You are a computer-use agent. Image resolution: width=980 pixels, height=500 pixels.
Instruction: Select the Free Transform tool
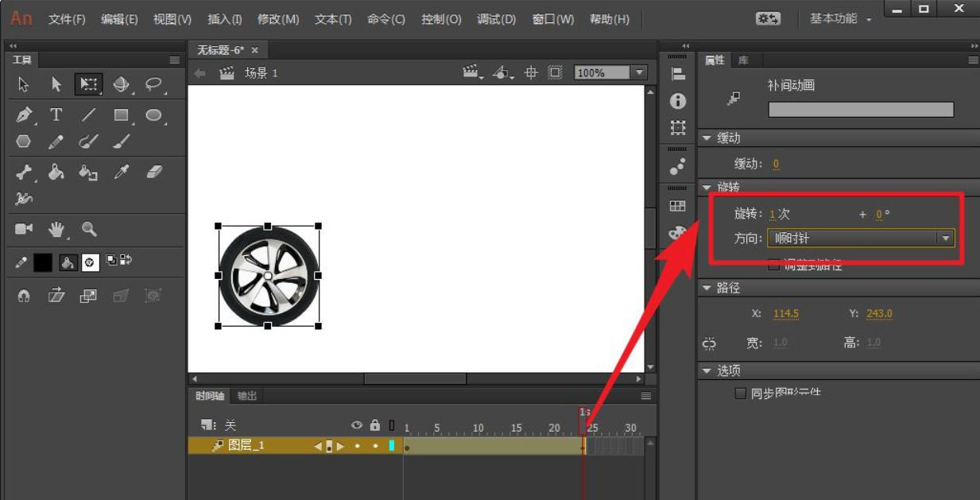(x=88, y=84)
